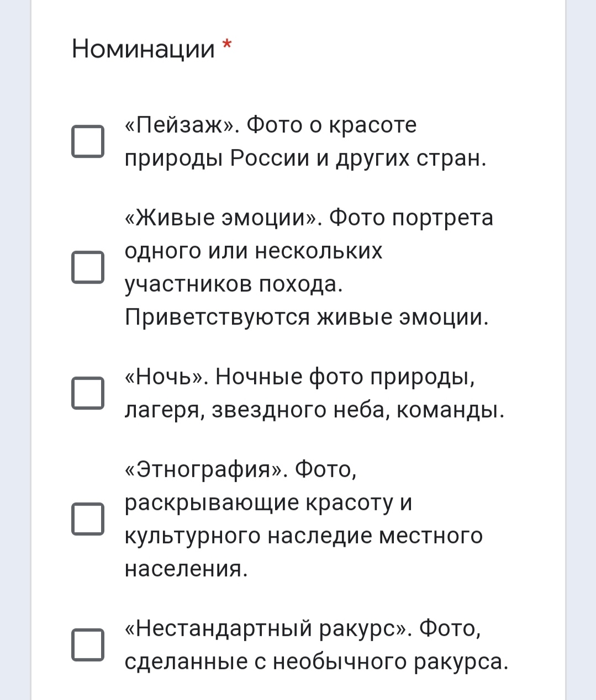The width and height of the screenshot is (596, 700).
Task: Click text 'раскрывающие красоту и'
Action: [x=268, y=503]
